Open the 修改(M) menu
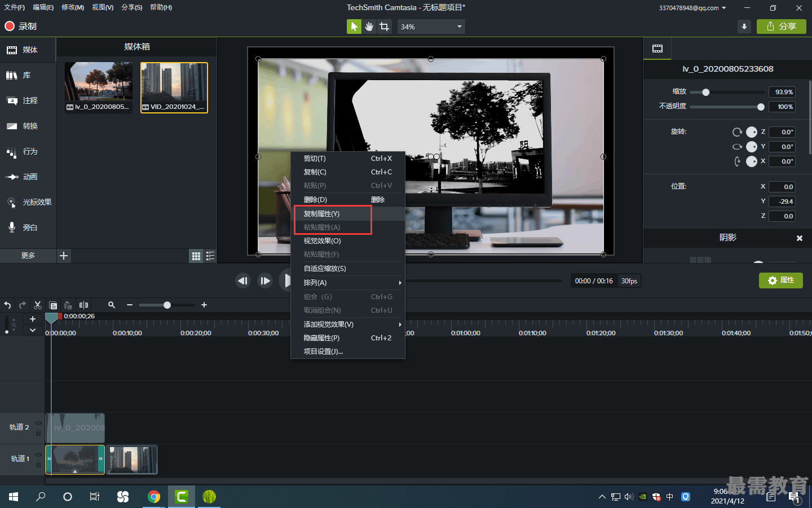812x508 pixels. (x=73, y=7)
